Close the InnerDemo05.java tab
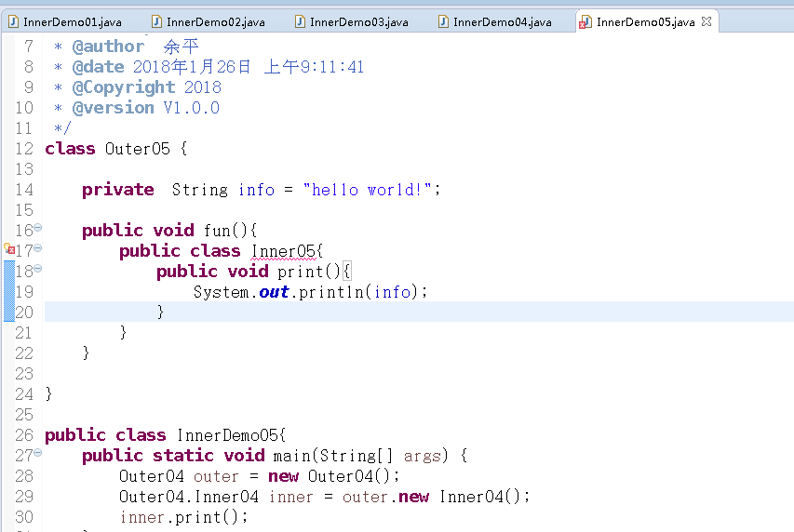Screen dimensions: 794x532 click(x=707, y=21)
